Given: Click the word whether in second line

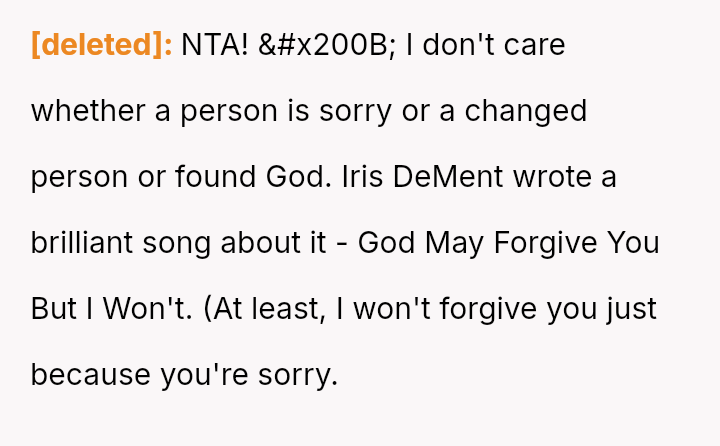Looking at the screenshot, I should tap(88, 111).
